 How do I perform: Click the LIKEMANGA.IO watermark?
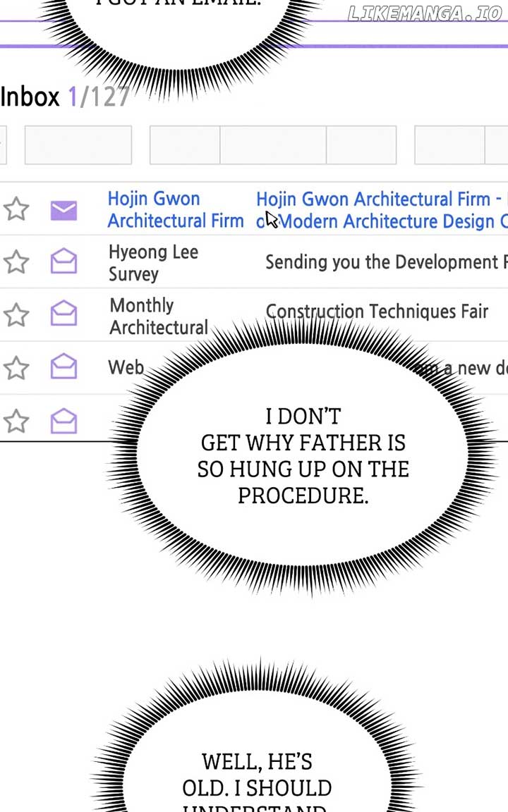tap(425, 13)
